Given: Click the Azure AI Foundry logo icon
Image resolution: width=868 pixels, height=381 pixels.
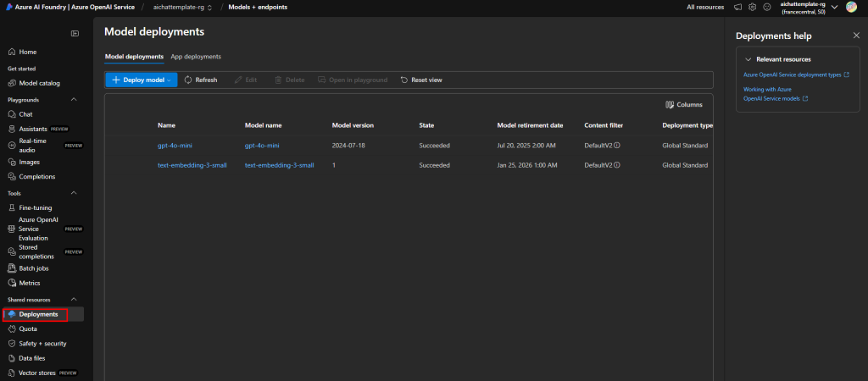Looking at the screenshot, I should pyautogui.click(x=9, y=7).
